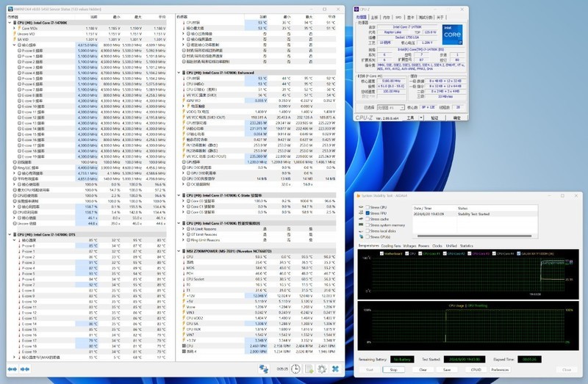This screenshot has width=588, height=384.
Task: Toggle the Motherboard temperature graph checkbox
Action: click(x=380, y=253)
